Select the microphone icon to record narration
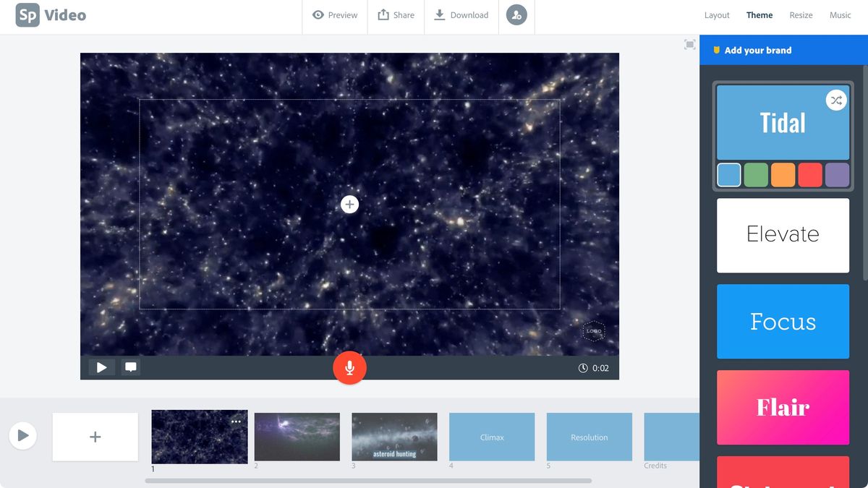 (349, 367)
